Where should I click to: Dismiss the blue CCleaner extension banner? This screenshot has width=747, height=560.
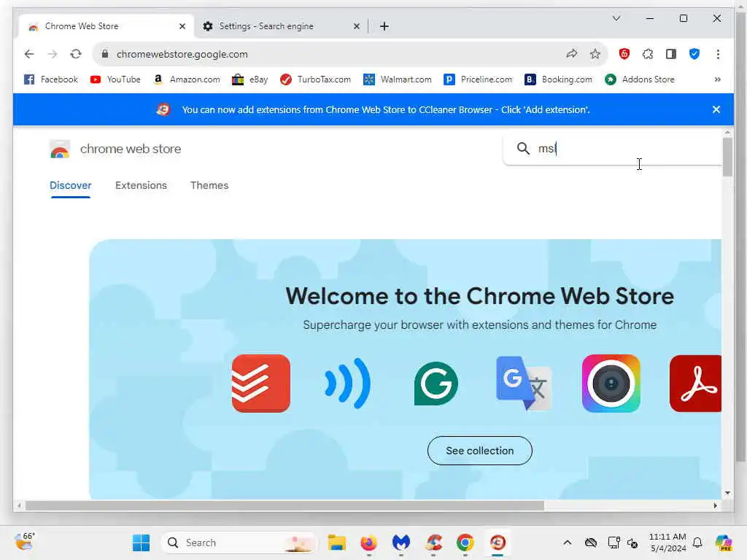[716, 109]
